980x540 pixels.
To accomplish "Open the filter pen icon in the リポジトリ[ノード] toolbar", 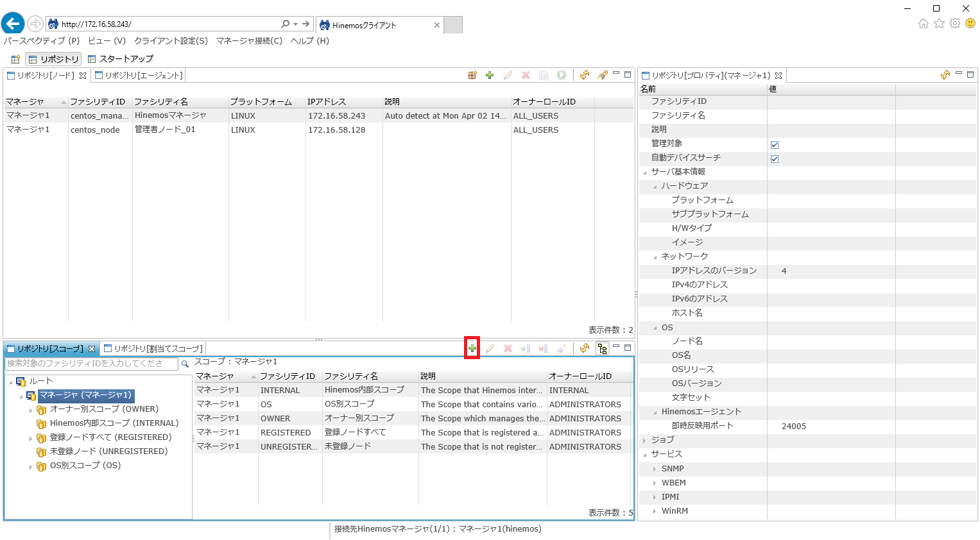I will click(x=603, y=75).
